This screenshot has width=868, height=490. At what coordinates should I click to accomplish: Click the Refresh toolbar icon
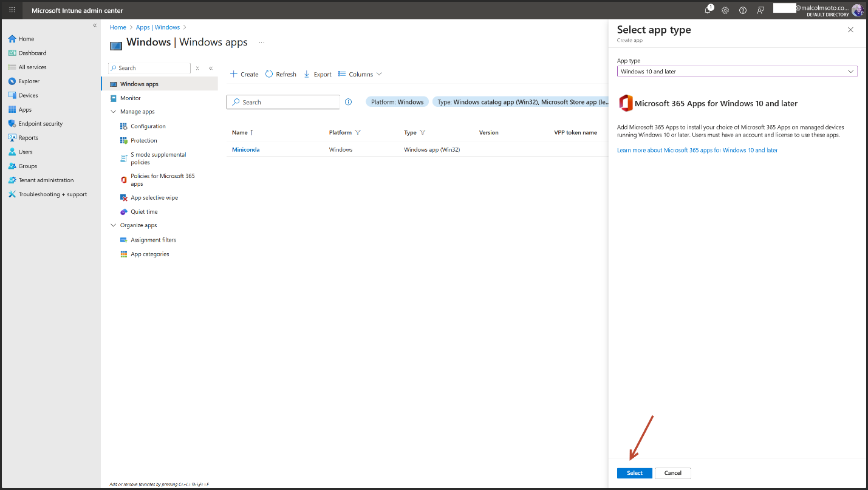269,74
